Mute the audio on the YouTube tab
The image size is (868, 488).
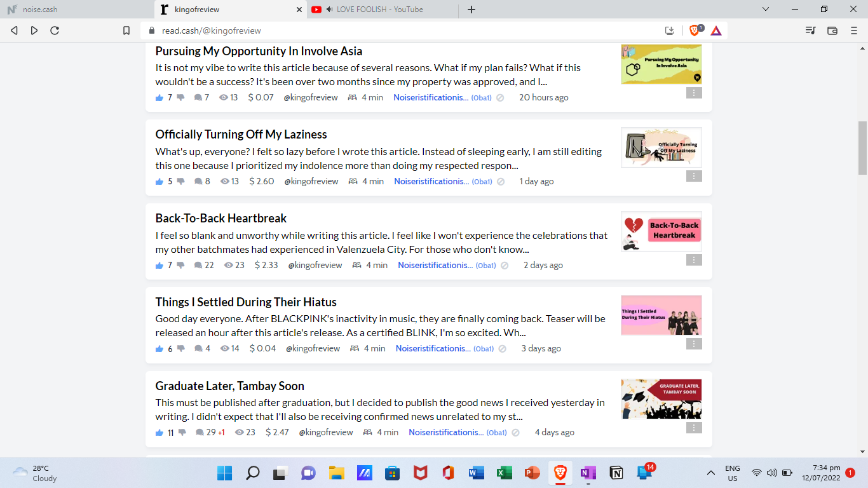tap(330, 10)
